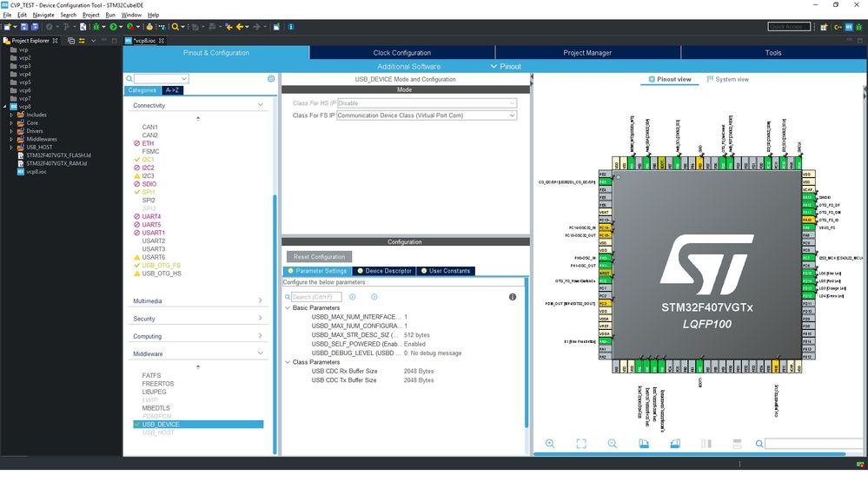Open the User Constants tab
Viewport: 868px width, 488px height.
pyautogui.click(x=446, y=271)
